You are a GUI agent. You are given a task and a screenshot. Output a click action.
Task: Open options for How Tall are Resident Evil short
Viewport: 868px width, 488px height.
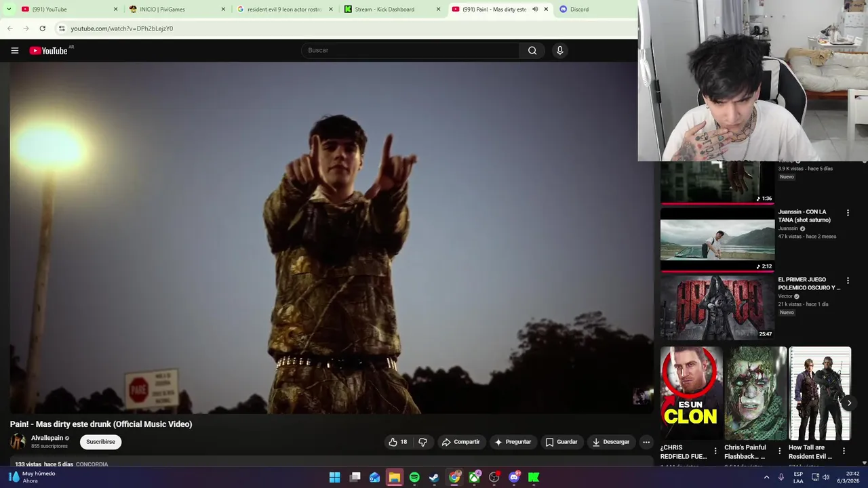coord(844,451)
